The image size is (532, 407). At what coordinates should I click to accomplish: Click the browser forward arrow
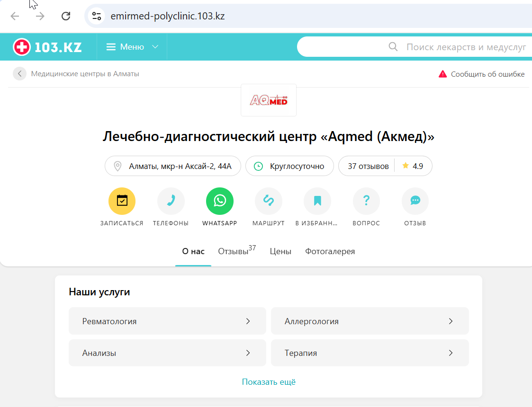click(x=40, y=16)
